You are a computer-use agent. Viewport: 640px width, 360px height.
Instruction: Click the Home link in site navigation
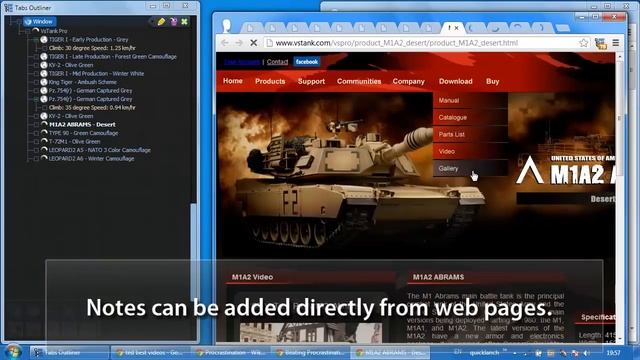233,81
